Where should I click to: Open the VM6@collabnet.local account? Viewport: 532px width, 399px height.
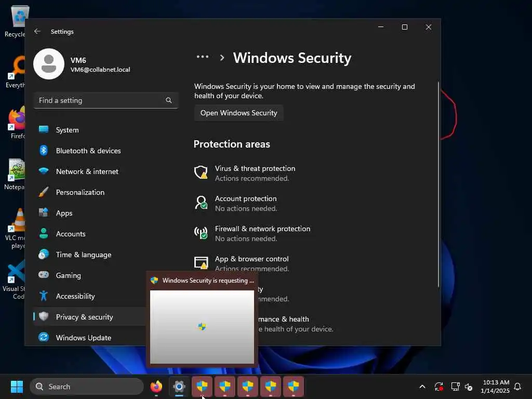point(100,70)
